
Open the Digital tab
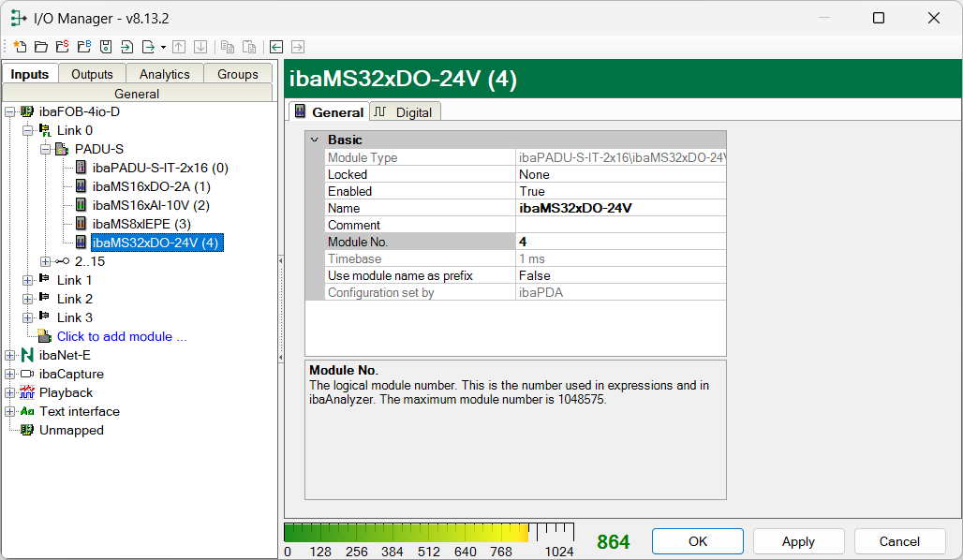405,112
